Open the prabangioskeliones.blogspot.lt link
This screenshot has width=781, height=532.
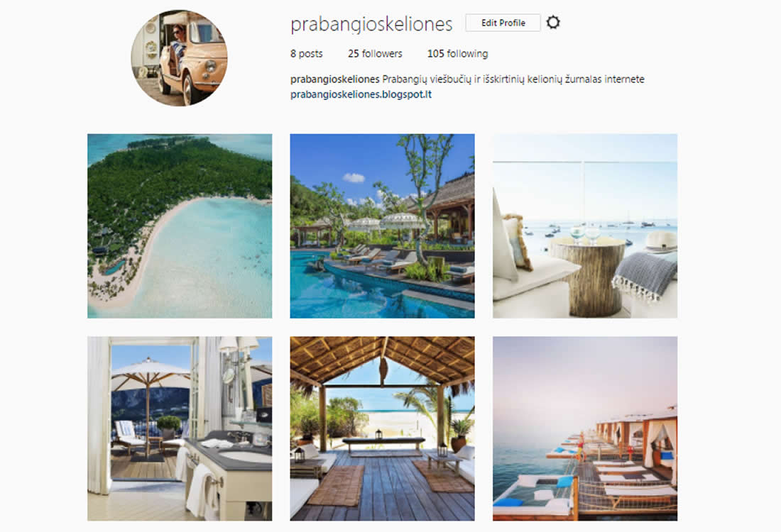[361, 94]
